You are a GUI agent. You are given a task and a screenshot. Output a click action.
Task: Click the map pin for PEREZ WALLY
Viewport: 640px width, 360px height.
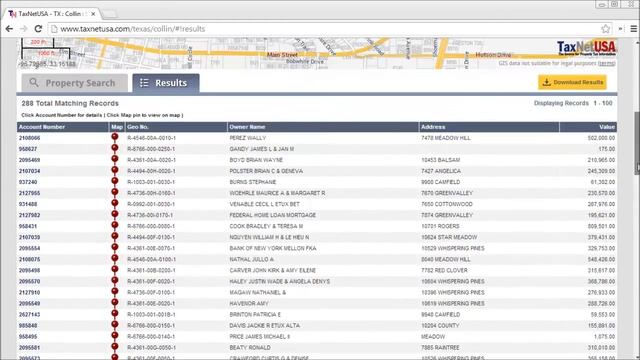click(115, 137)
